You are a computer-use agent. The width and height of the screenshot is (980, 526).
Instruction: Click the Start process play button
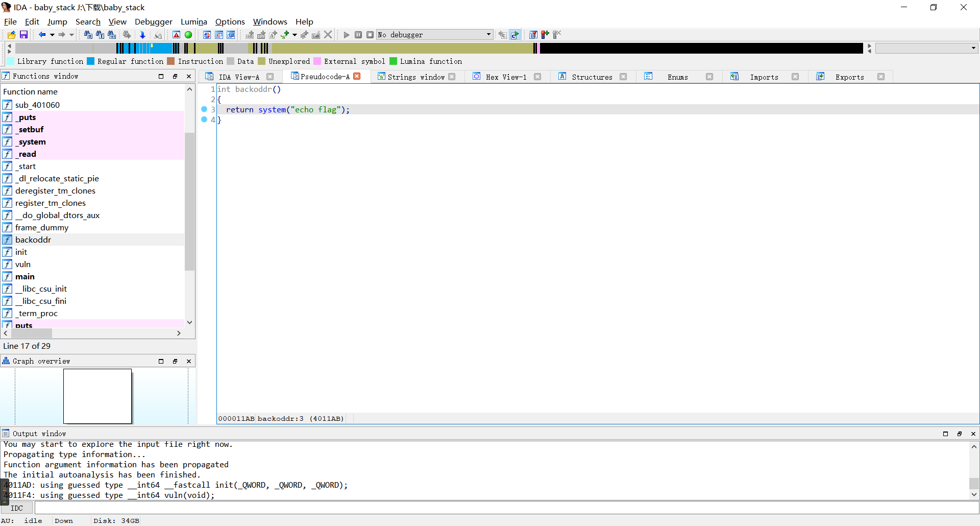[347, 35]
